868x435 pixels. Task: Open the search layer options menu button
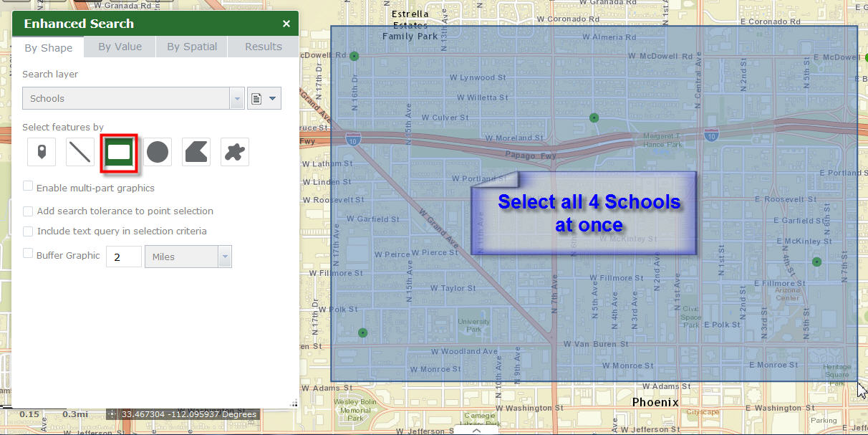tap(264, 98)
